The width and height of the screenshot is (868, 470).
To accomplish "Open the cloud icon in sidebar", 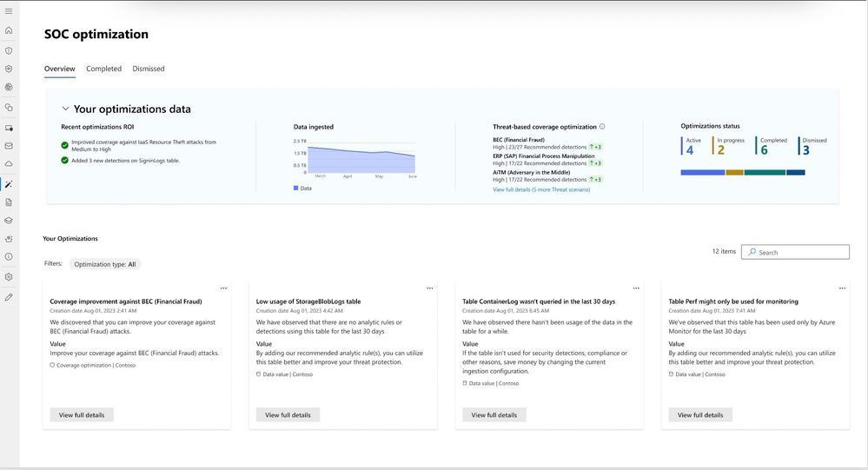I will click(x=9, y=164).
